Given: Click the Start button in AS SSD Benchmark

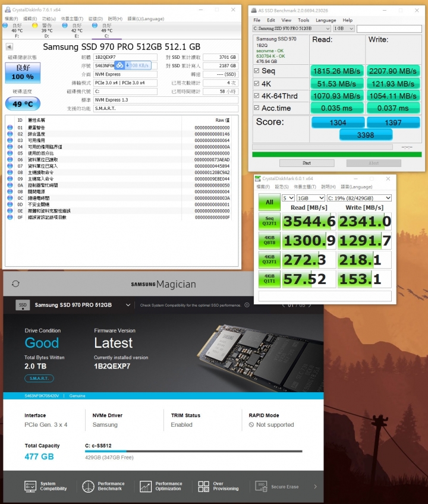Looking at the screenshot, I should click(x=307, y=163).
